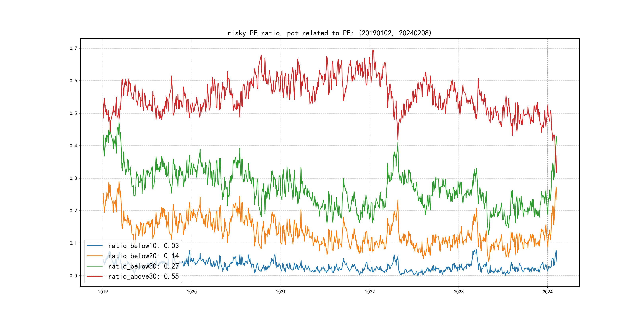Click the 2024 x-axis tick label
This screenshot has height=322, width=644.
548,292
